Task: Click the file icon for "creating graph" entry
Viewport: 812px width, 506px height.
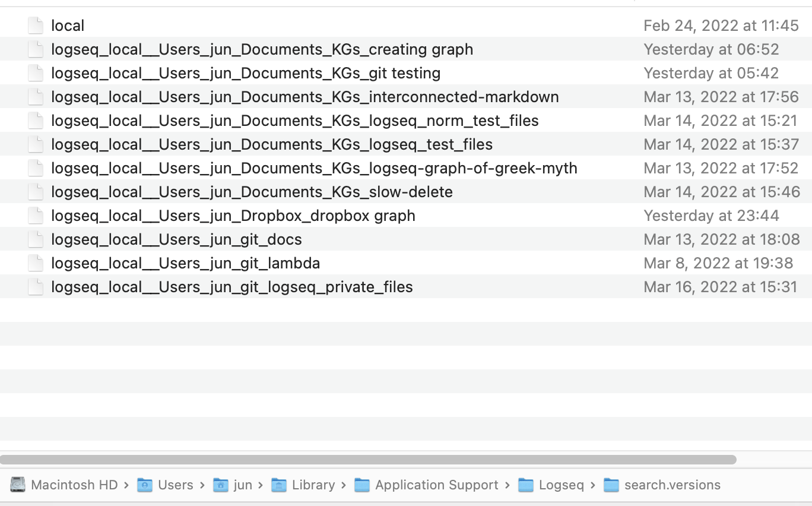Action: click(x=36, y=49)
